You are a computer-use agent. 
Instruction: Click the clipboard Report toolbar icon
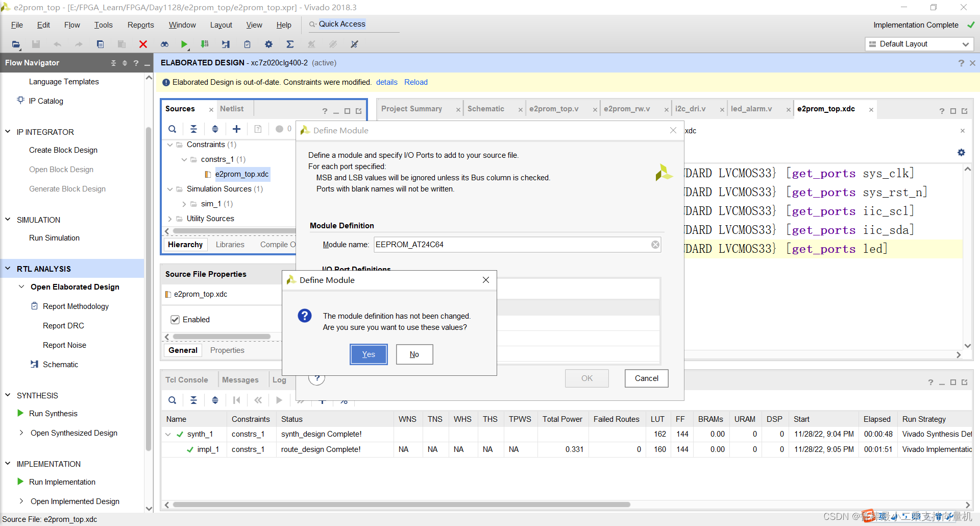click(247, 44)
